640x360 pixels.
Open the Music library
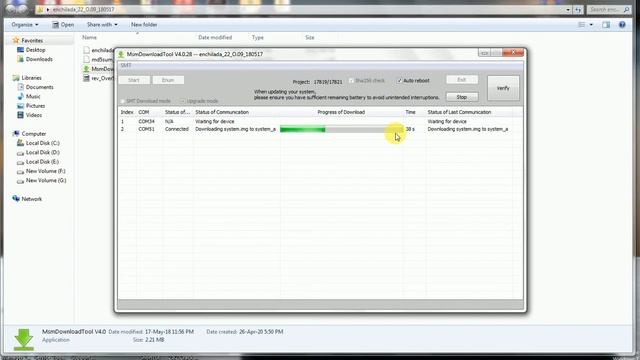(x=33, y=96)
